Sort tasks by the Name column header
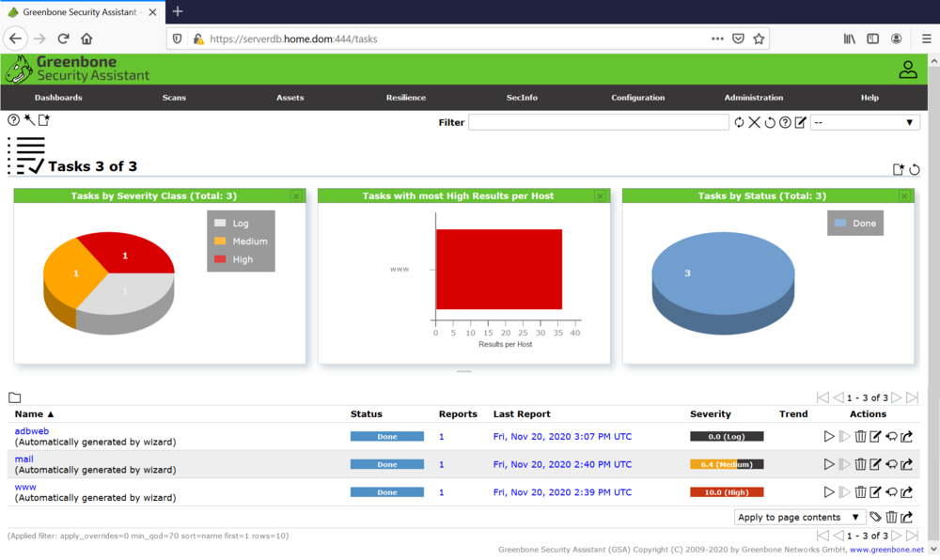This screenshot has height=560, width=940. (x=34, y=413)
